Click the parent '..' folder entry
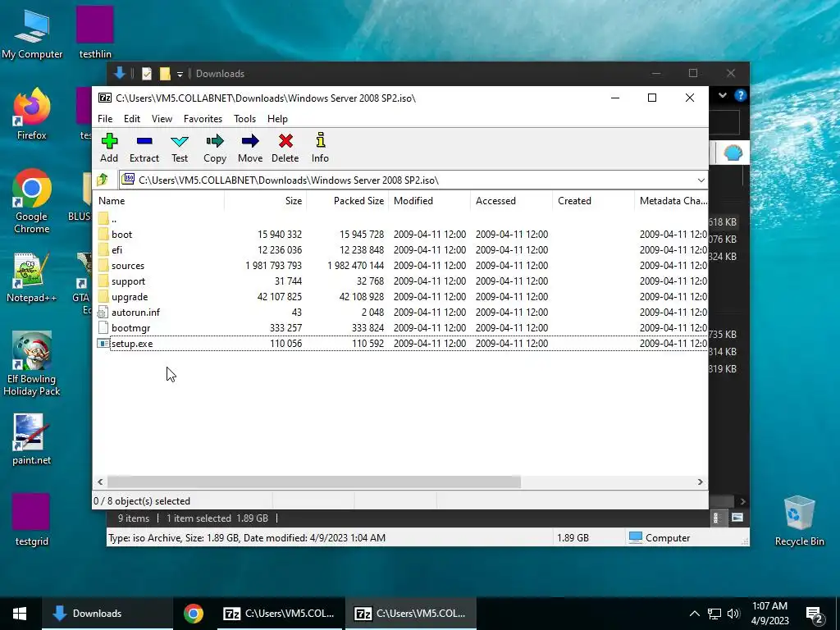Screen dimensions: 840x630 click(107, 218)
